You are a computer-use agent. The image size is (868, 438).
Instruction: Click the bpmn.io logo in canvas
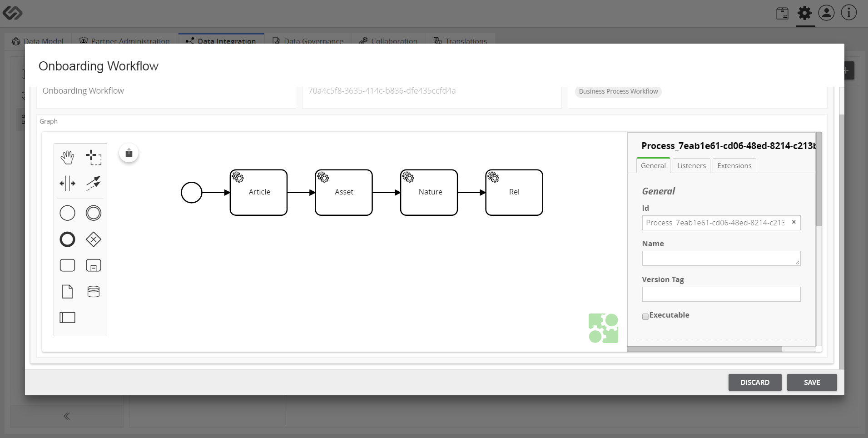[603, 328]
